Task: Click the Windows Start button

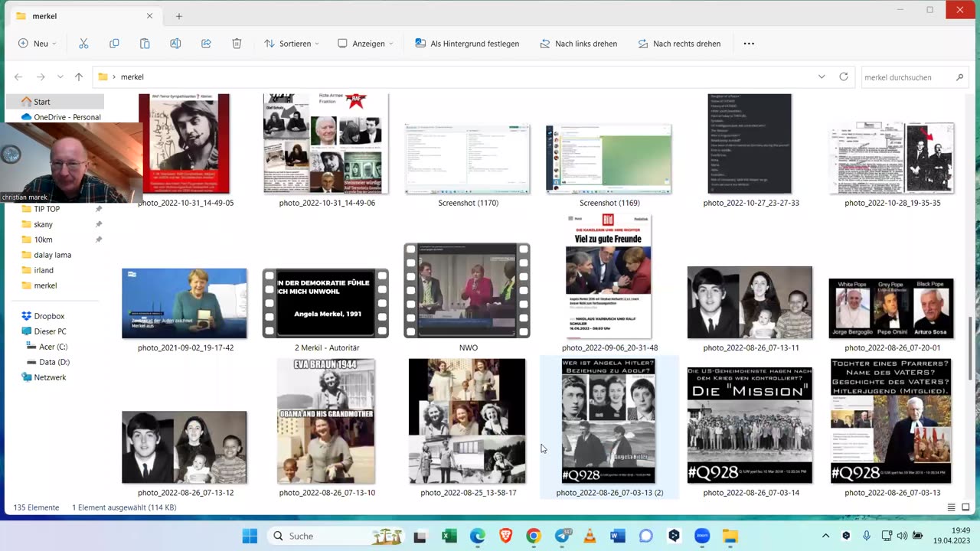Action: click(250, 536)
